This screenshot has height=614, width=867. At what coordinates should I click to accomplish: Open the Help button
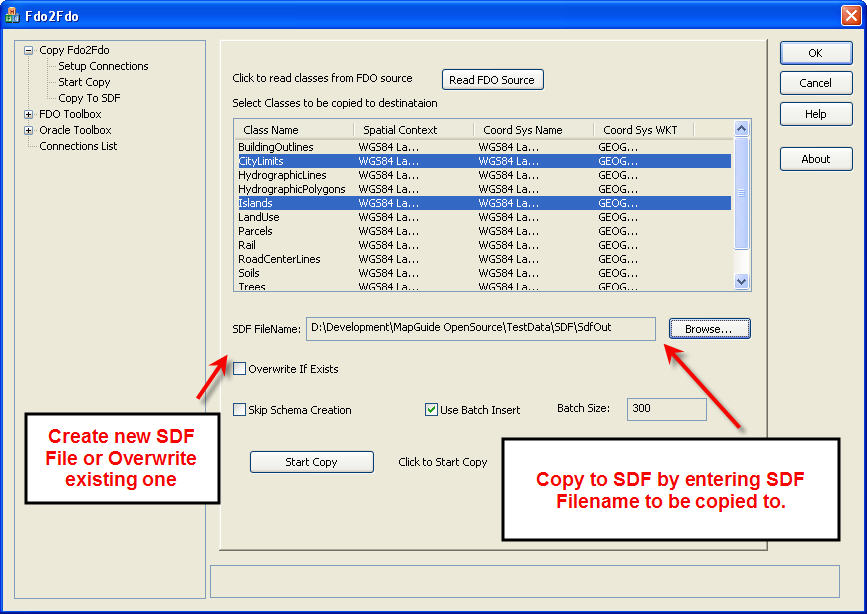point(816,114)
